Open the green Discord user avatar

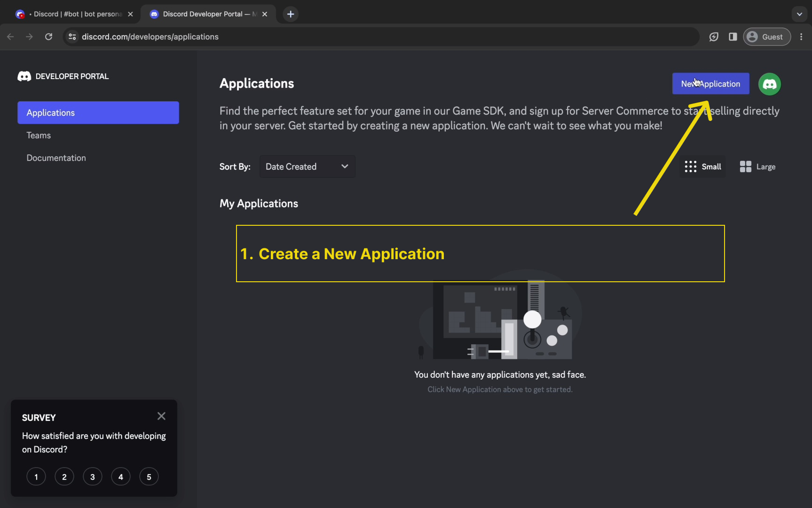[x=769, y=84]
